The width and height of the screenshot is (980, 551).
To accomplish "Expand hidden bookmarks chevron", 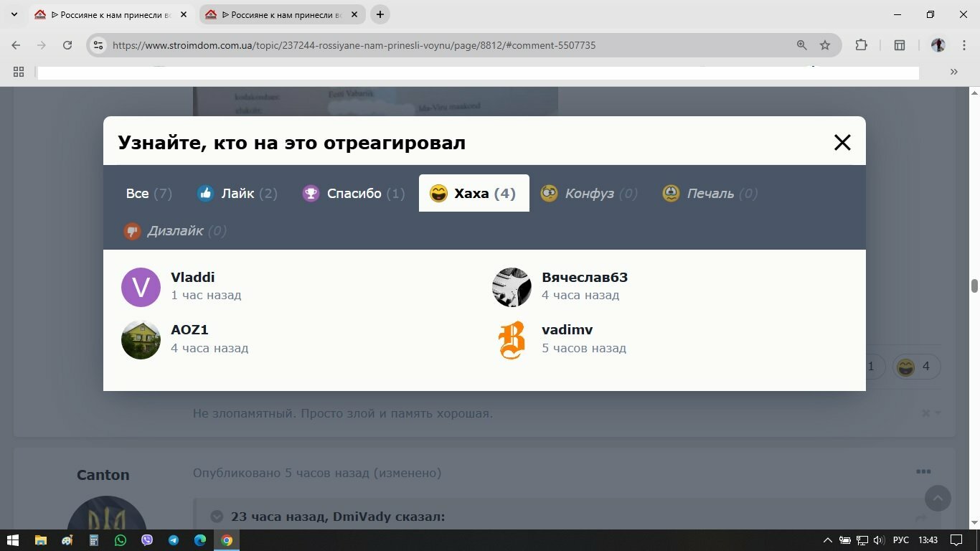I will pos(953,72).
